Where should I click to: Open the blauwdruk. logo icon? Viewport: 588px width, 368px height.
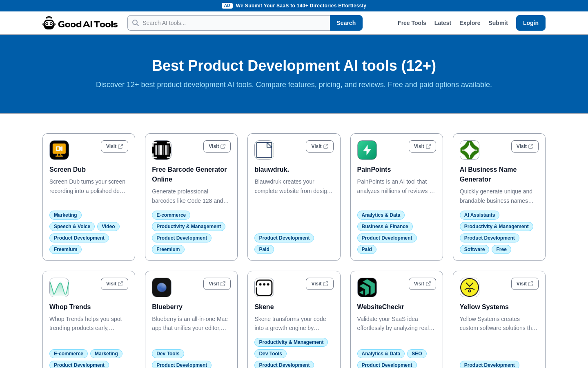pyautogui.click(x=264, y=150)
